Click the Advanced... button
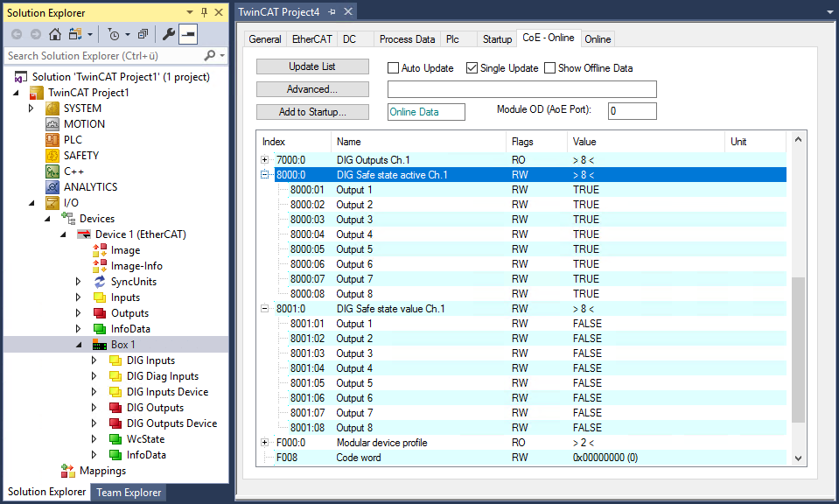Image resolution: width=839 pixels, height=504 pixels. point(312,89)
